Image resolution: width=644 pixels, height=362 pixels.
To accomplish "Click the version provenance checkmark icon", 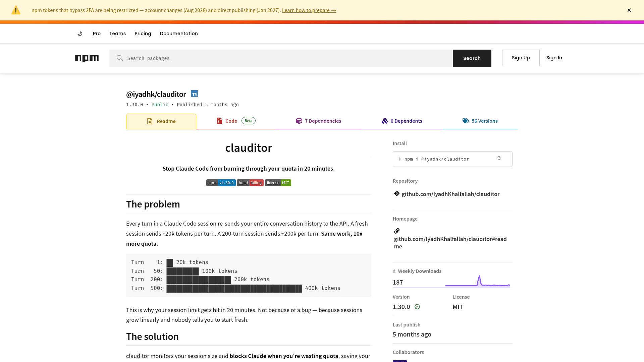I will click(417, 307).
